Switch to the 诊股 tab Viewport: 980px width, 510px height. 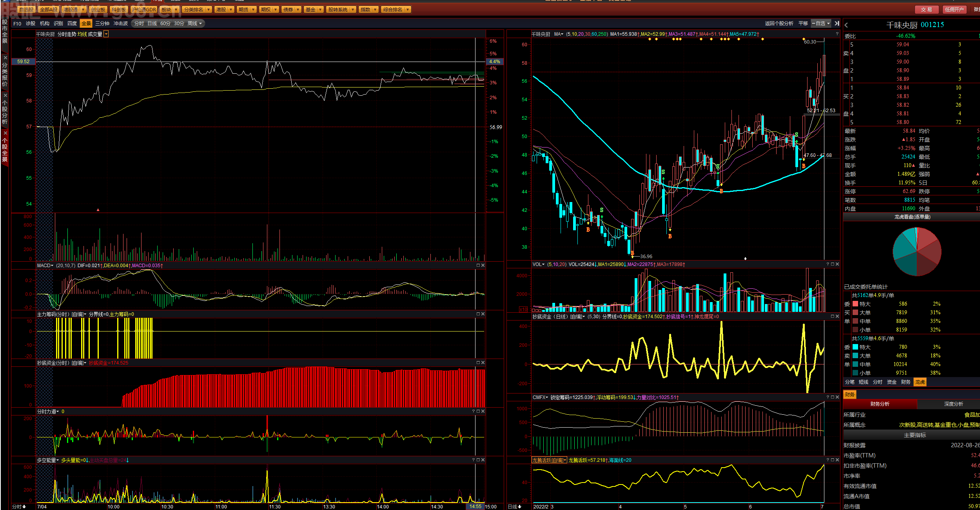click(x=31, y=24)
